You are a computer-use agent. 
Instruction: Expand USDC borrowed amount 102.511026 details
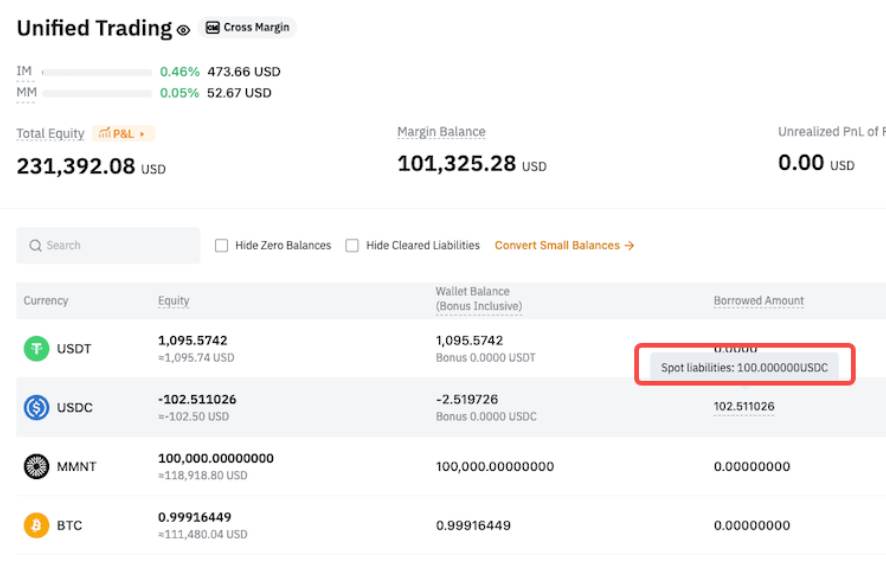(x=743, y=406)
